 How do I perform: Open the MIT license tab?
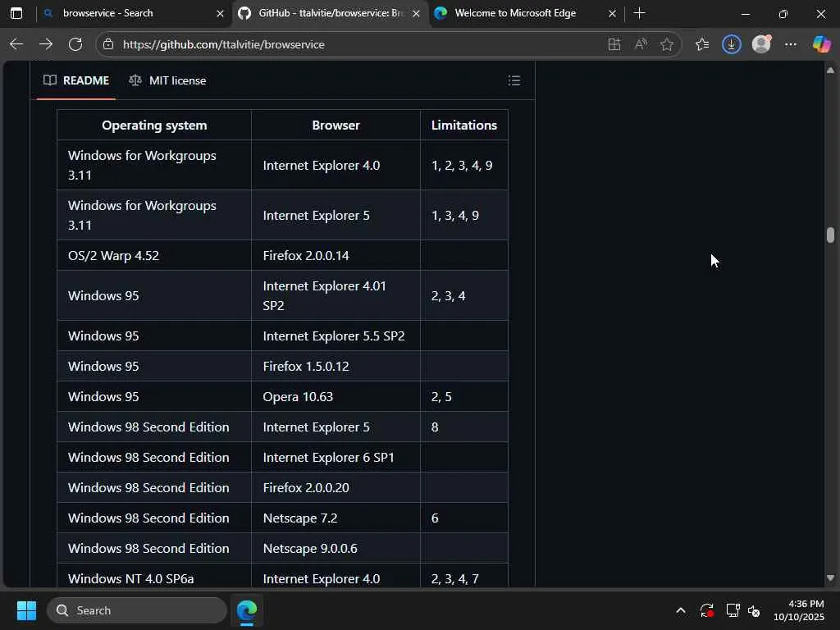[x=167, y=80]
